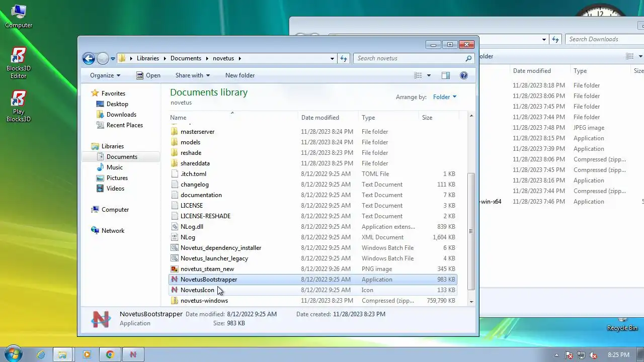Image resolution: width=644 pixels, height=362 pixels.
Task: Select the LICENSE-RESHADE file
Action: [313, 216]
